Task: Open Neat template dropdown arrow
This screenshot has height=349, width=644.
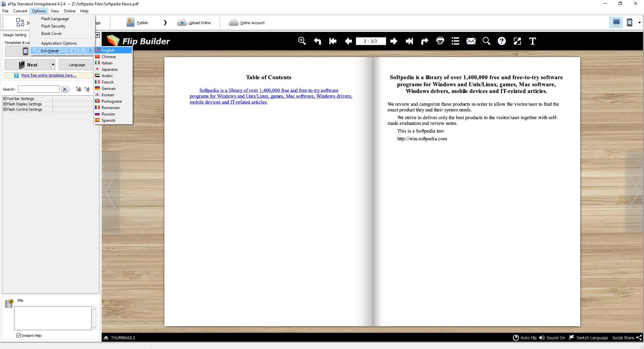Action: [x=53, y=65]
